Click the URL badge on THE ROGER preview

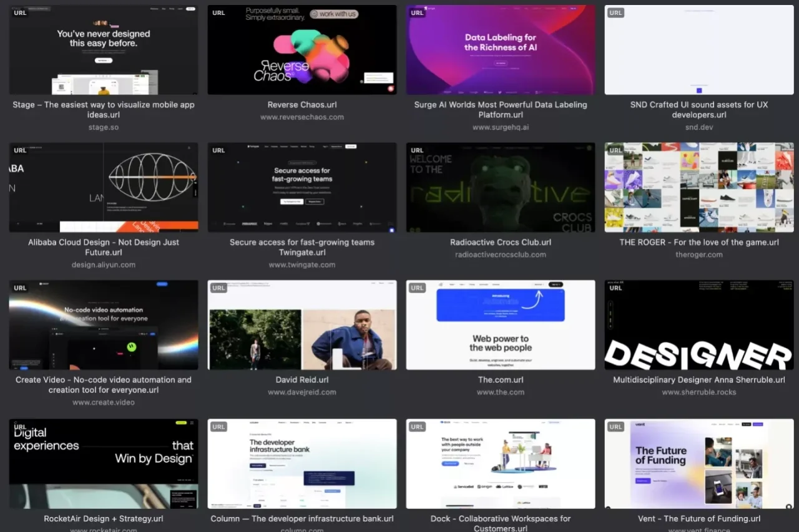(x=616, y=150)
